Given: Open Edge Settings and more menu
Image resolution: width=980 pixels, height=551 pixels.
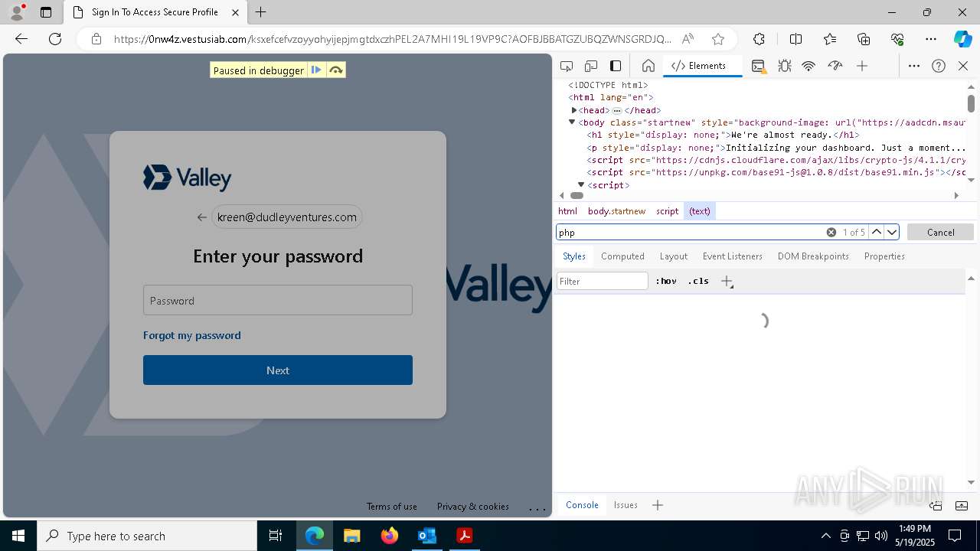Looking at the screenshot, I should [931, 39].
